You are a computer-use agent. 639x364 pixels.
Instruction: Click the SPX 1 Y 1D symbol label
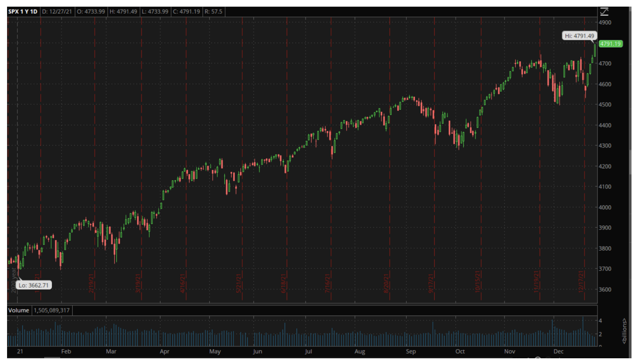(23, 11)
